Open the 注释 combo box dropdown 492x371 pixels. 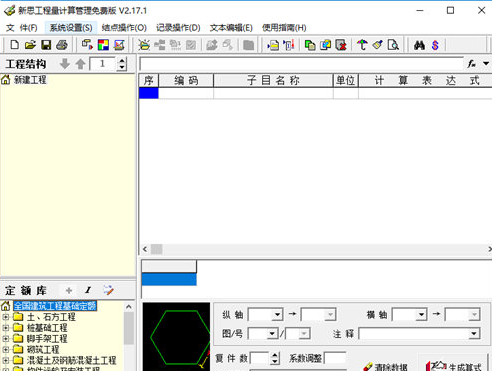pyautogui.click(x=474, y=333)
